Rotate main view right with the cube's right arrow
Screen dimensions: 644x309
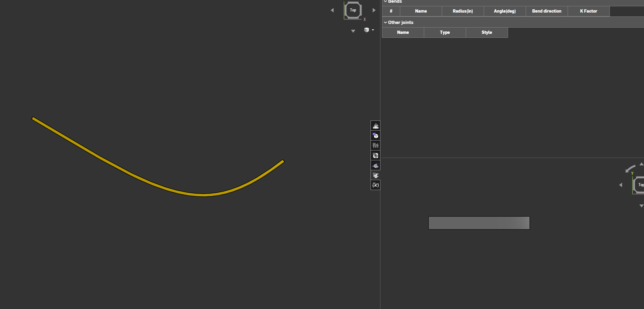point(374,10)
